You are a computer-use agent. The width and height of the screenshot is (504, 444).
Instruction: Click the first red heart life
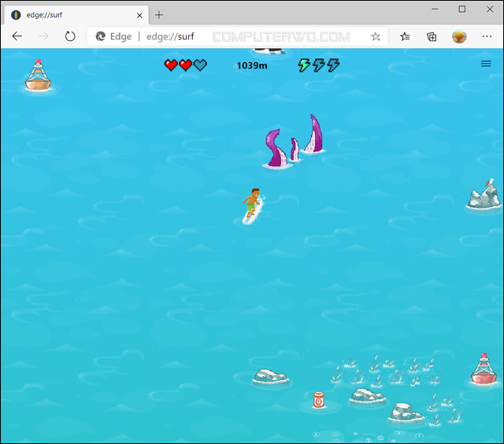171,65
